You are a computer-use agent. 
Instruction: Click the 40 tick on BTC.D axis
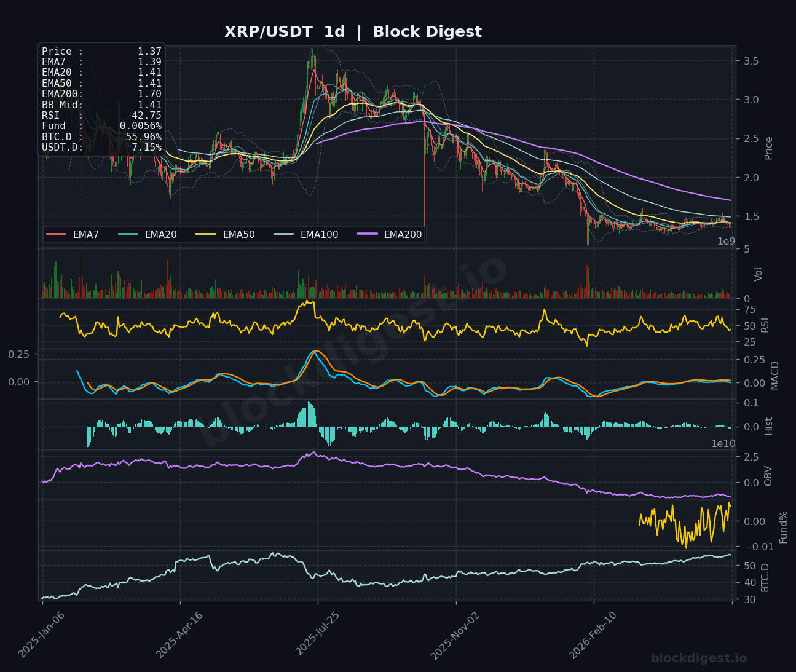pos(749,582)
